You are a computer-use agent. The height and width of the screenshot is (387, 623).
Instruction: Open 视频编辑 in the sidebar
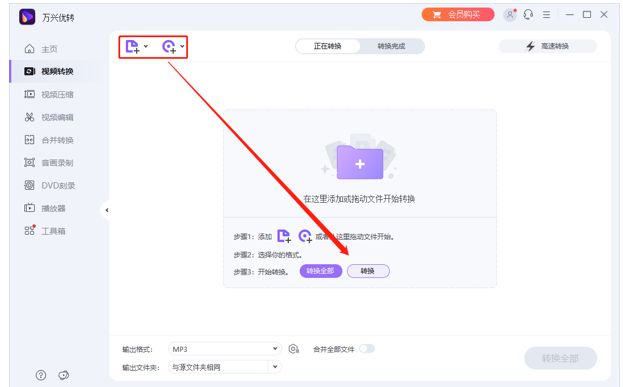[57, 117]
